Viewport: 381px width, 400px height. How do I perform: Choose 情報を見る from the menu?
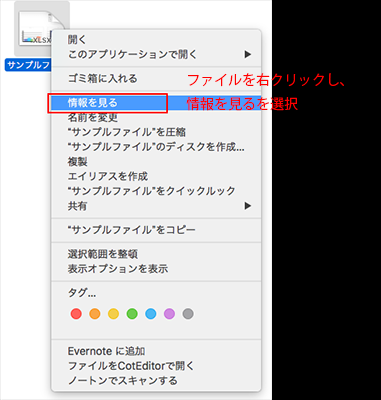[x=156, y=103]
